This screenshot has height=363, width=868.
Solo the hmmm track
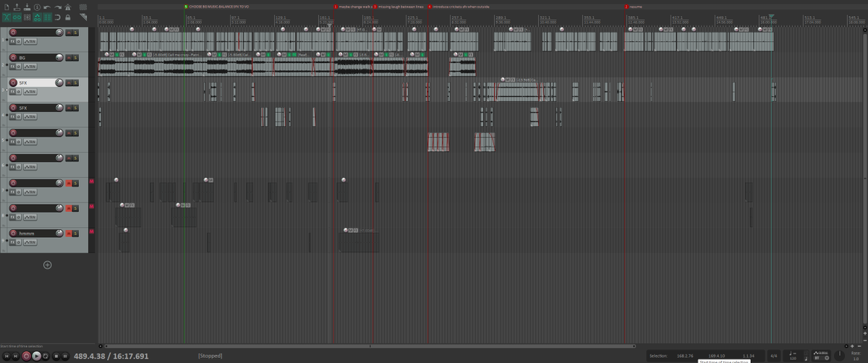(75, 234)
